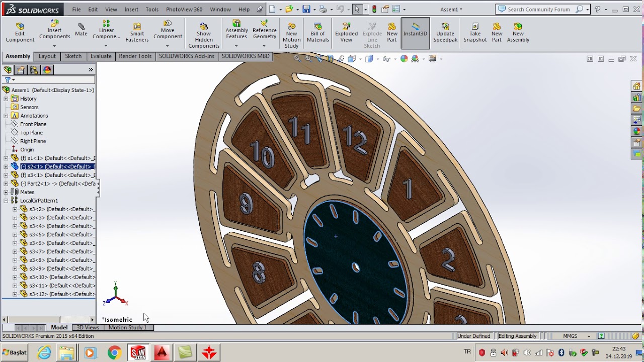Image resolution: width=644 pixels, height=362 pixels.
Task: Click the Edit Component tool
Action: point(20,33)
